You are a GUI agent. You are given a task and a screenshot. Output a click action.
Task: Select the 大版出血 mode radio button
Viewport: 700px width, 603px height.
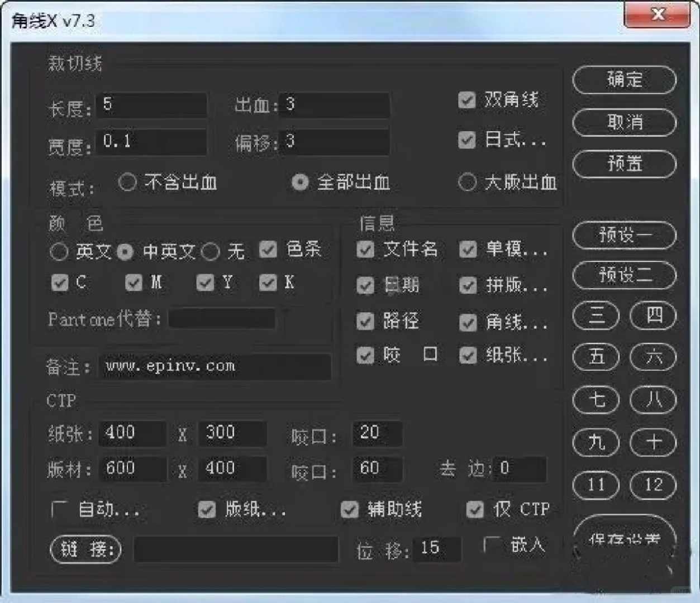click(x=467, y=181)
